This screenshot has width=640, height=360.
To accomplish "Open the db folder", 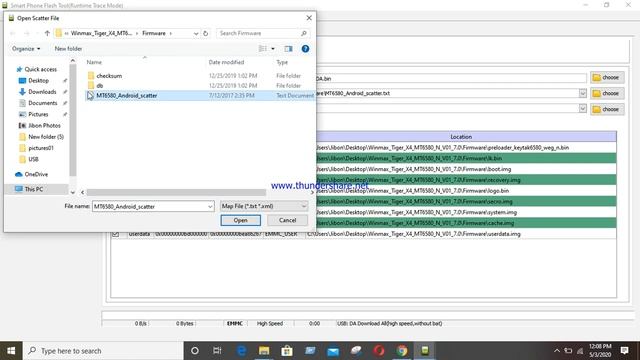I will click(100, 86).
